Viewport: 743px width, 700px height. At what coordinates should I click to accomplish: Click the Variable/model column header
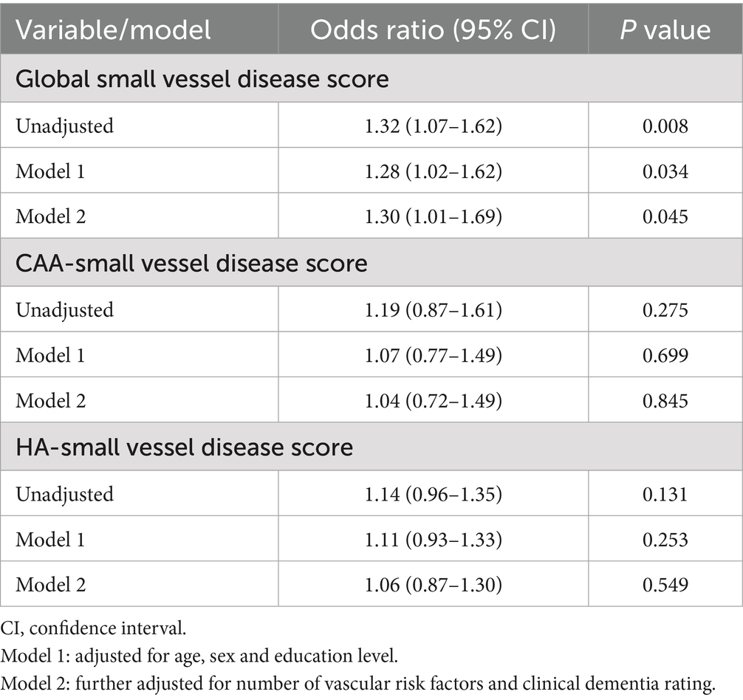click(x=114, y=30)
